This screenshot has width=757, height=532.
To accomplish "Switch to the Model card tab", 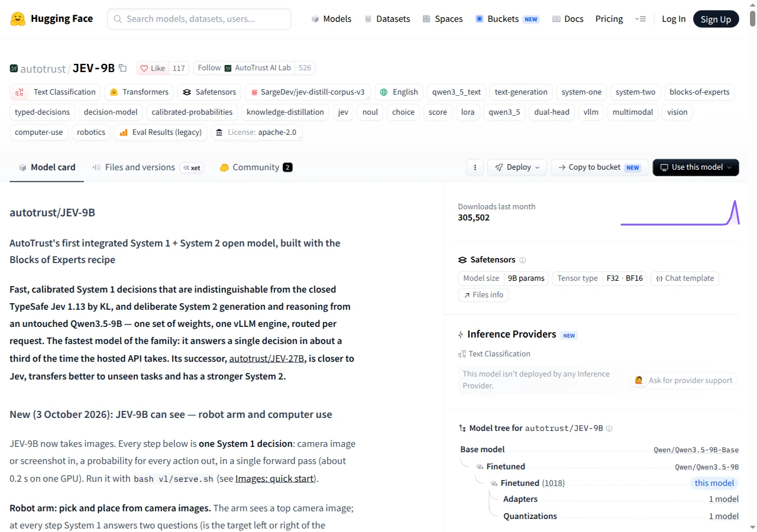I will (x=47, y=167).
